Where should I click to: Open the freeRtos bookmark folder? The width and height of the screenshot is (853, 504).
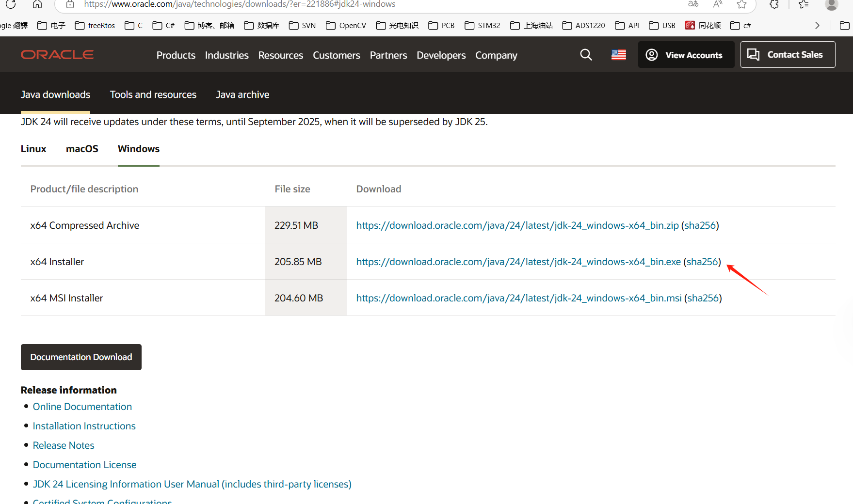tap(95, 25)
